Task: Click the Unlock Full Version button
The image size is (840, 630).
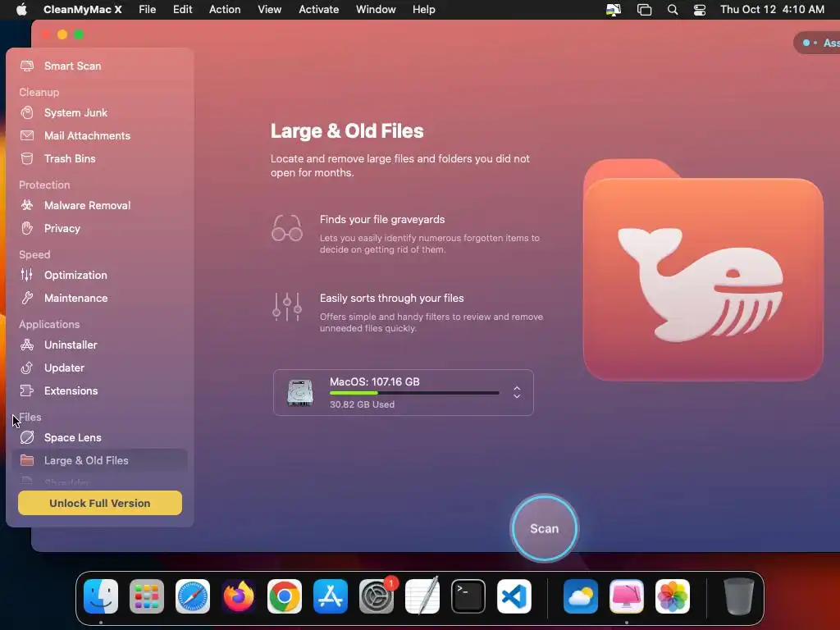Action: pos(99,503)
